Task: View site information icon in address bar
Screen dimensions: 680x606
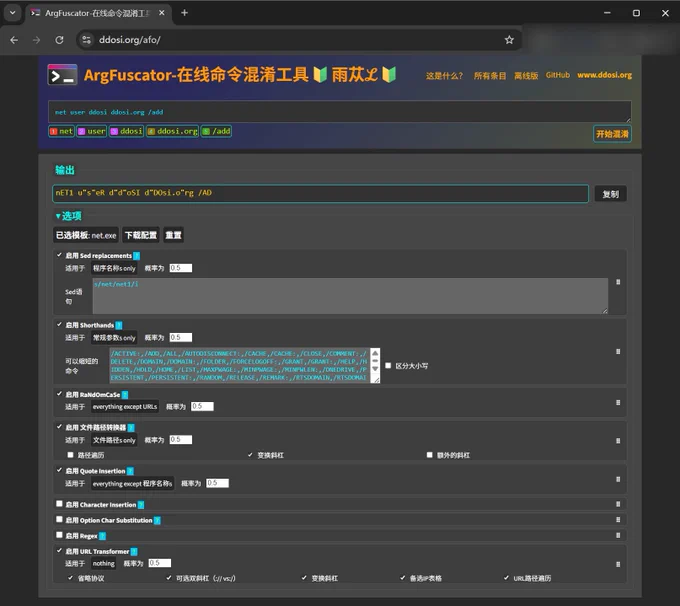Action: [x=86, y=40]
